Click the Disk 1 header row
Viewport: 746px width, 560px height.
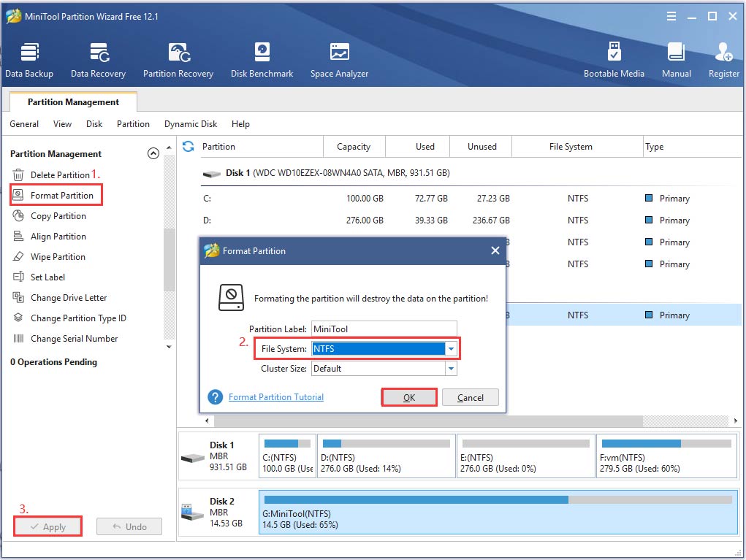tap(470, 173)
